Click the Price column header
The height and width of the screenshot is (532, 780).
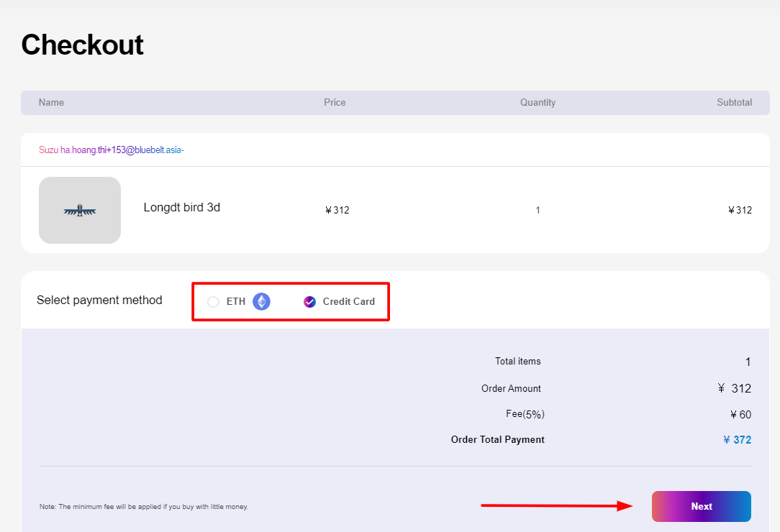[x=335, y=102]
